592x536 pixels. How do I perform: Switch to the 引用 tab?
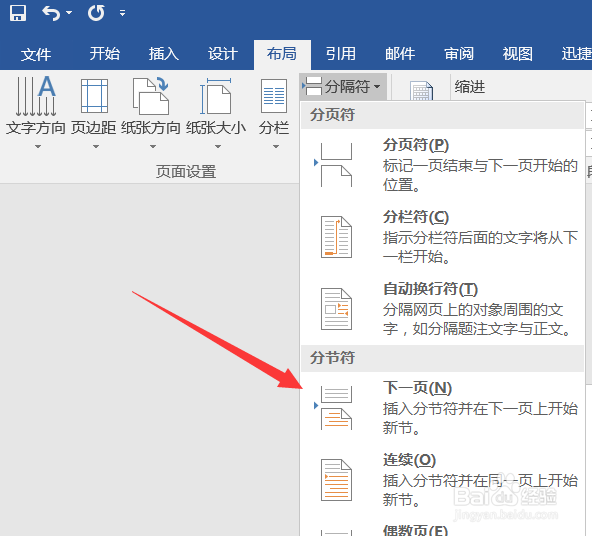[341, 54]
